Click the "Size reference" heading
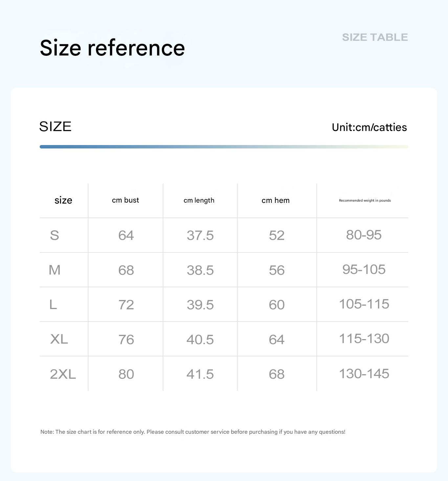 [x=112, y=48]
